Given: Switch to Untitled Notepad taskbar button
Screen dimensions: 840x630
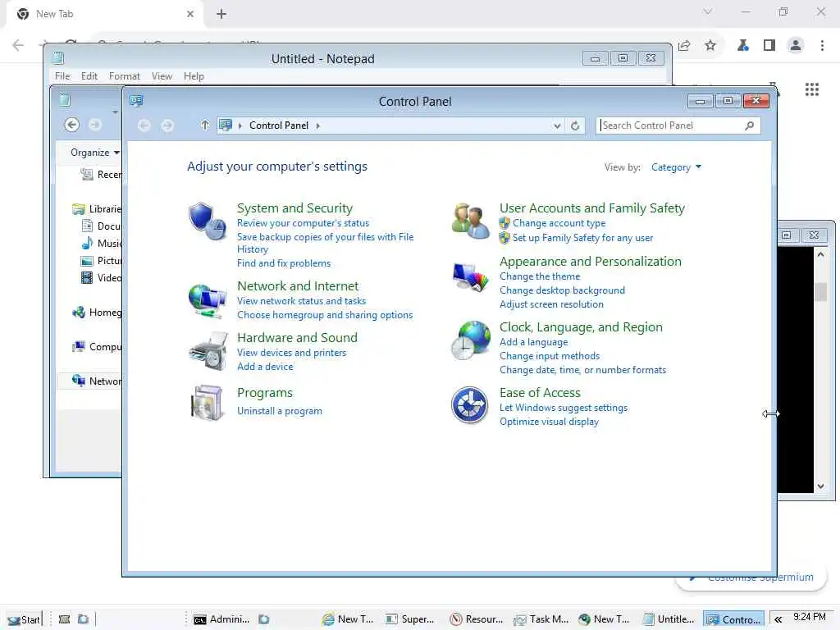Looking at the screenshot, I should (669, 619).
